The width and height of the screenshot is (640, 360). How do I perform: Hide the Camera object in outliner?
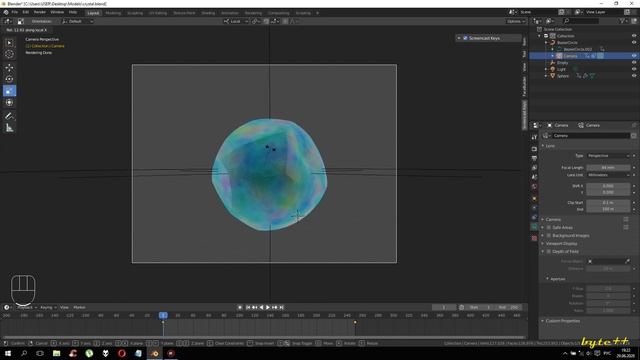point(634,56)
